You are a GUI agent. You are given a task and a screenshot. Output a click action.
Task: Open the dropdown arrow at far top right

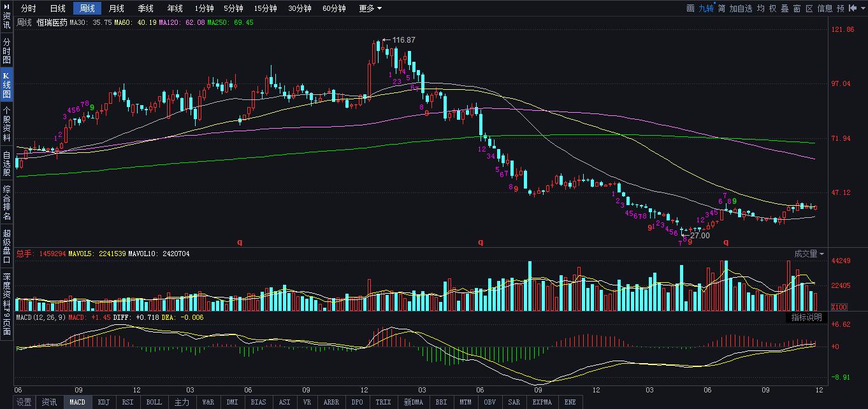click(x=862, y=8)
